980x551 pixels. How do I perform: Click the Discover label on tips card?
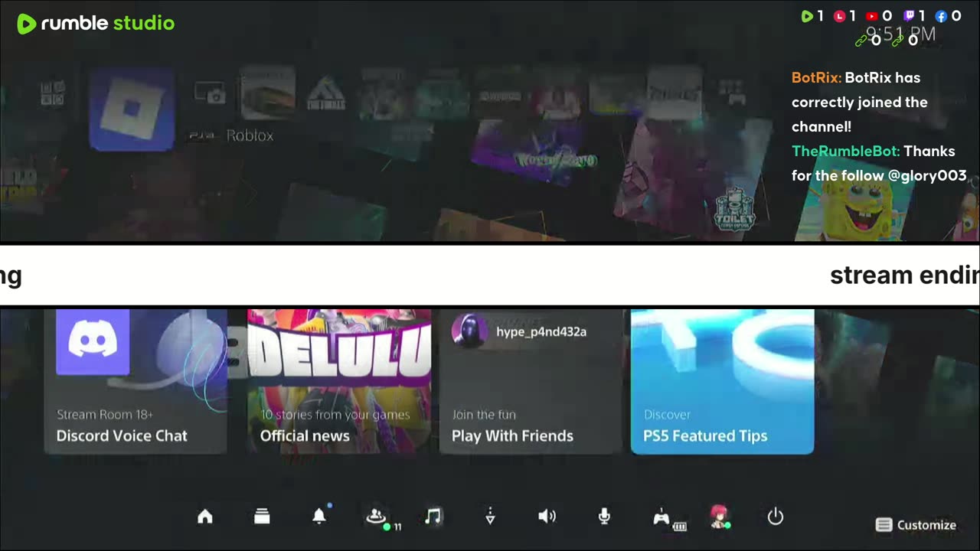pos(667,415)
